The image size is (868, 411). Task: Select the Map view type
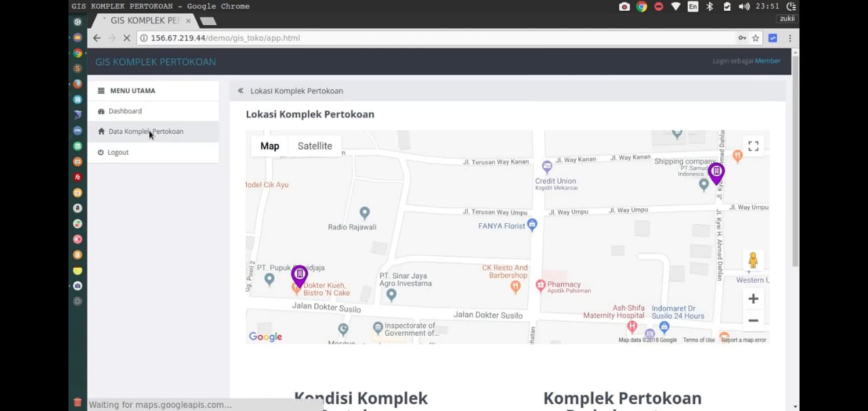click(x=269, y=146)
